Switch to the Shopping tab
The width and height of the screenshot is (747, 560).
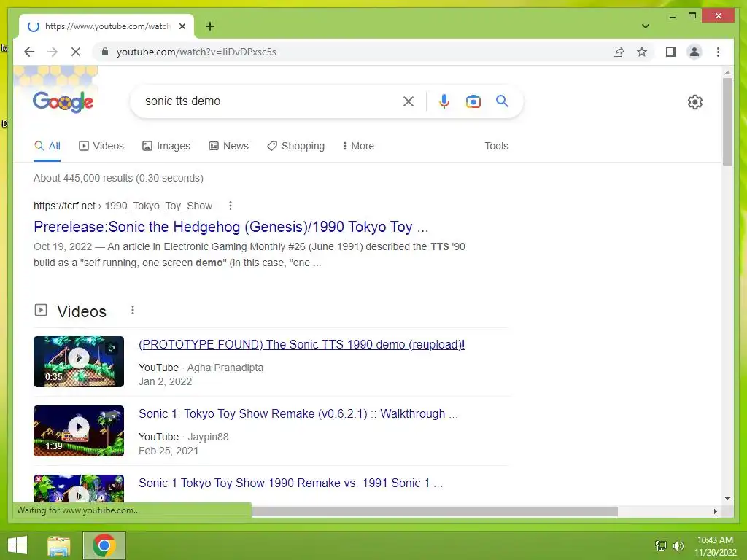click(x=296, y=146)
